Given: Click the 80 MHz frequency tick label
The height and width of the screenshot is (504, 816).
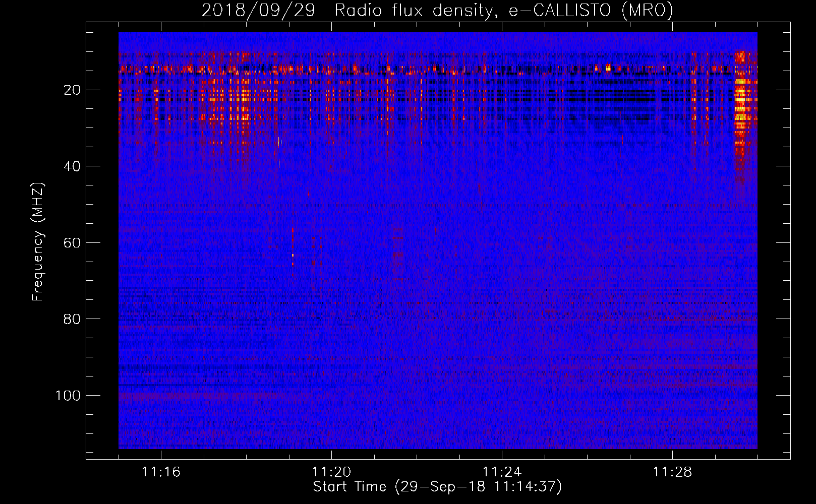Looking at the screenshot, I should pyautogui.click(x=72, y=319).
